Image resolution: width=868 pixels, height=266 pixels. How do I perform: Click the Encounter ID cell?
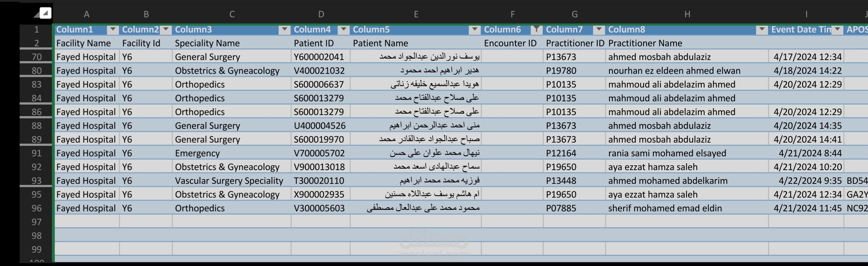coord(512,43)
